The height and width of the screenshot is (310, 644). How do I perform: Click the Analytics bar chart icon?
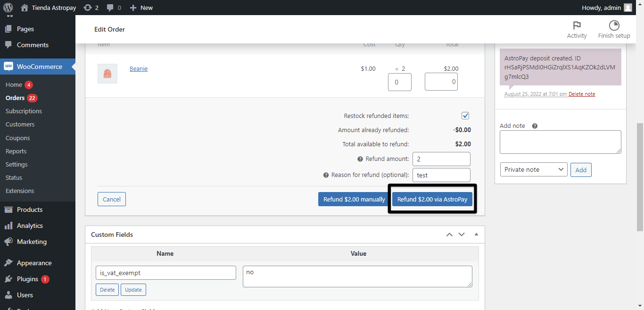8,226
